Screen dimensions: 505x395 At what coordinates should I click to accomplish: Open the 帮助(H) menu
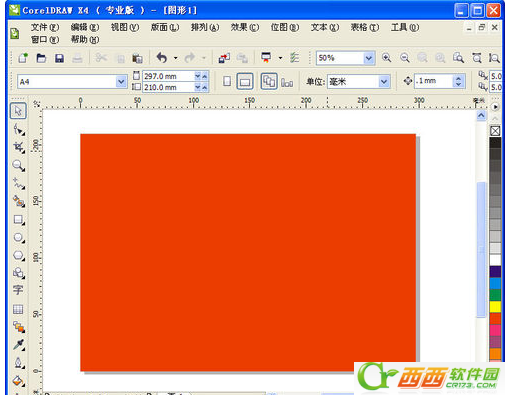[x=85, y=40]
